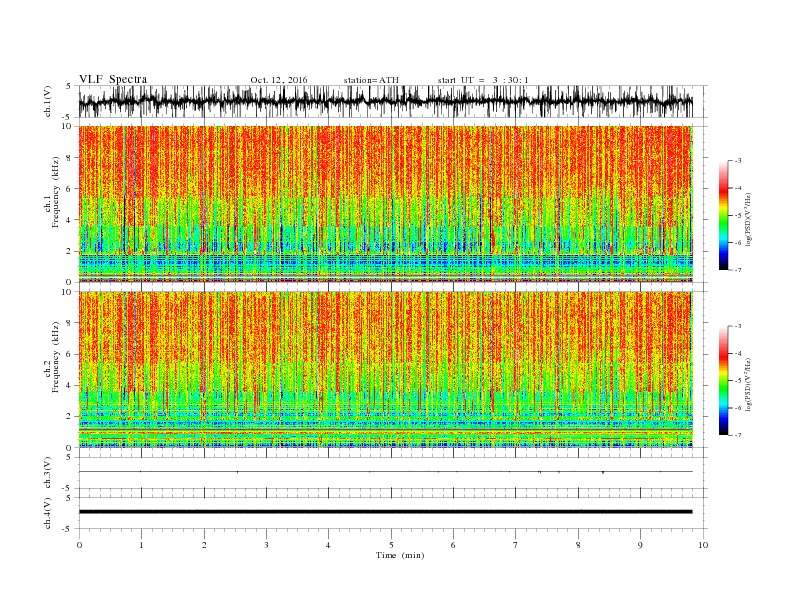Click time axis tick label "7"
792x612 pixels.
coord(516,545)
